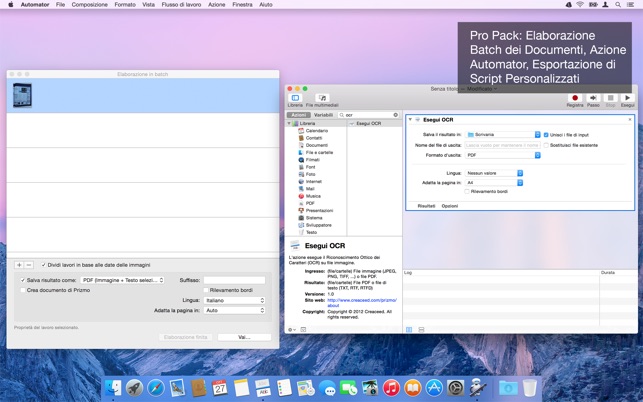This screenshot has height=402, width=643.
Task: Hide the description pane with bottom icon
Action: (303, 329)
